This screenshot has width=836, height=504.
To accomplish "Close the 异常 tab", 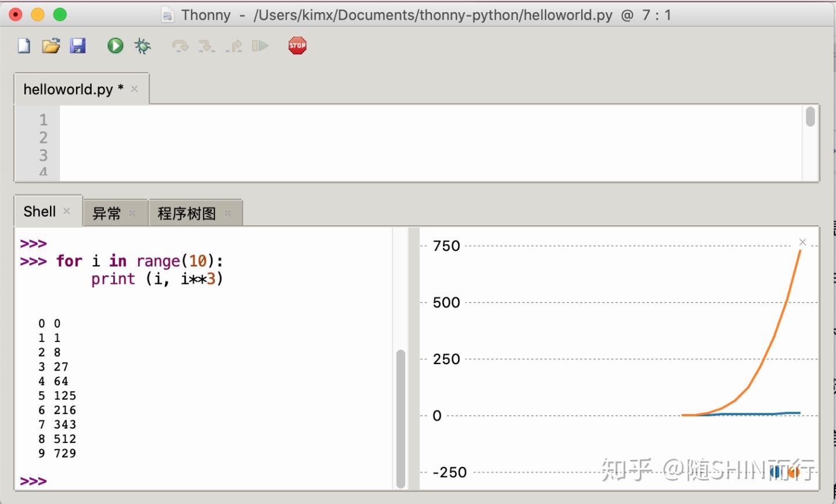I will point(132,213).
